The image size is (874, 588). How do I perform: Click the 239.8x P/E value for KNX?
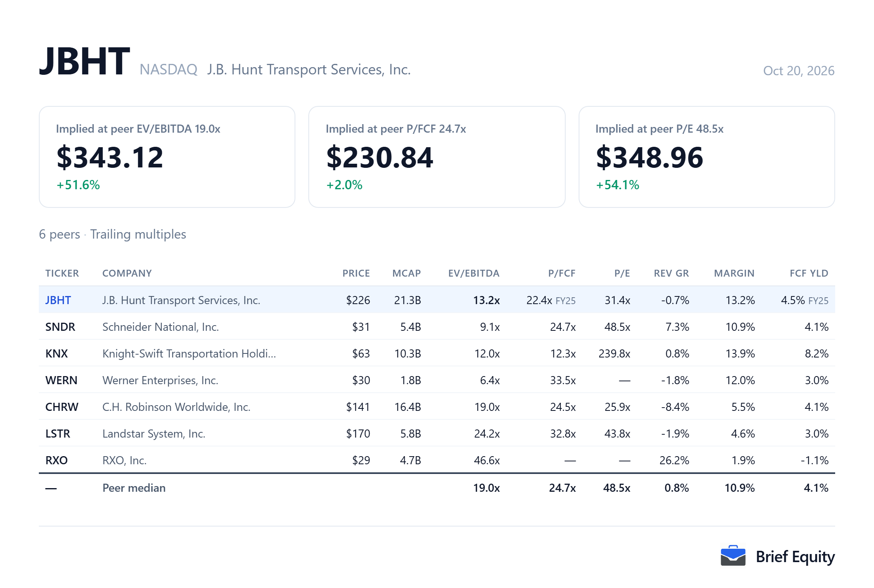click(x=614, y=353)
